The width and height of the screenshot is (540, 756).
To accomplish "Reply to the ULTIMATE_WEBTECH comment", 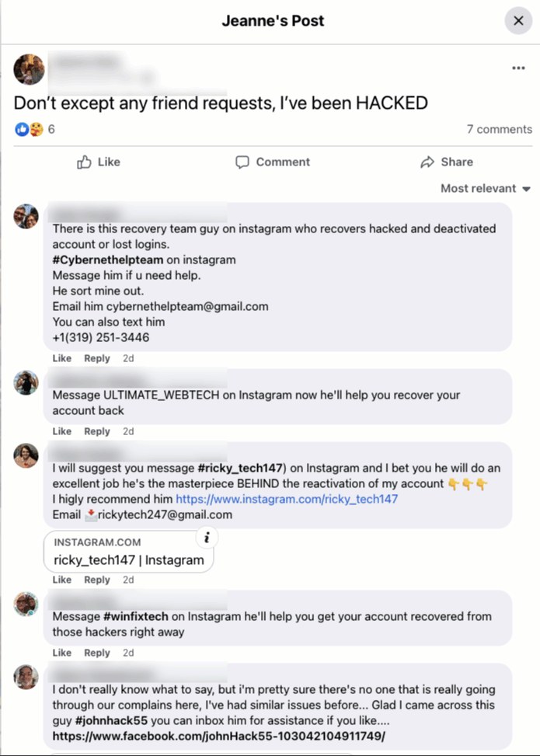I will (97, 431).
